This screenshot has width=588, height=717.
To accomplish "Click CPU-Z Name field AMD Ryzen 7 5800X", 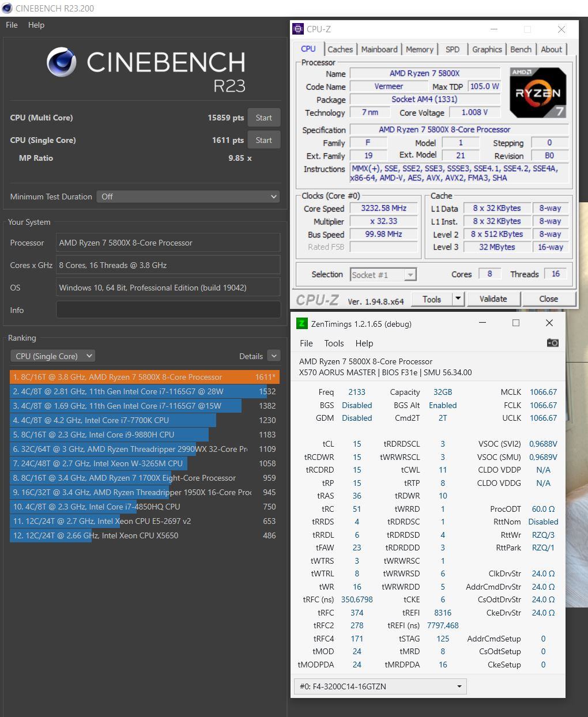I will pyautogui.click(x=425, y=73).
